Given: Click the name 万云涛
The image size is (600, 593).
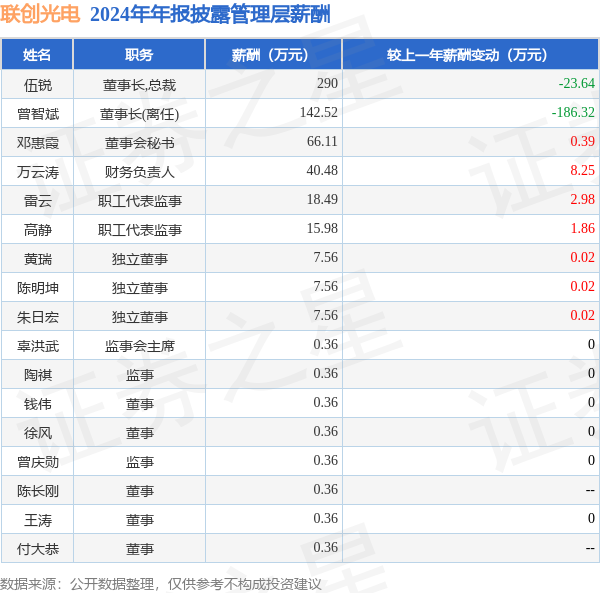Looking at the screenshot, I should coord(38,172).
